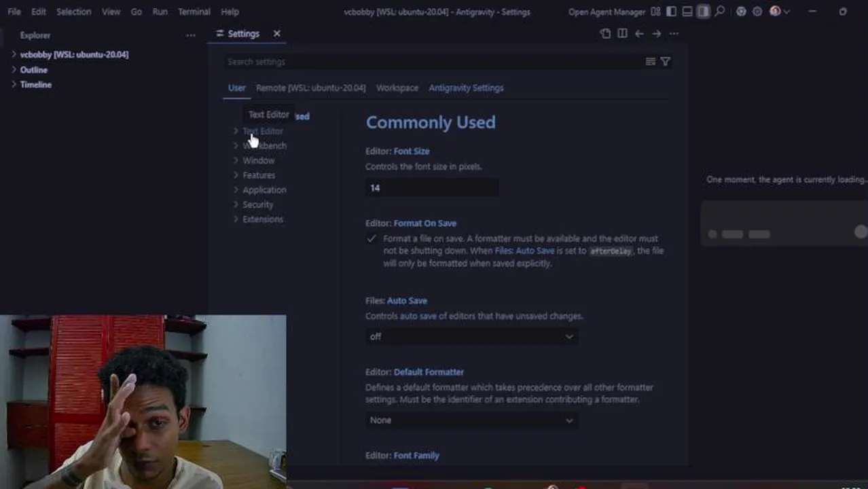This screenshot has width=868, height=489.
Task: Click the Font Size value field
Action: 432,188
